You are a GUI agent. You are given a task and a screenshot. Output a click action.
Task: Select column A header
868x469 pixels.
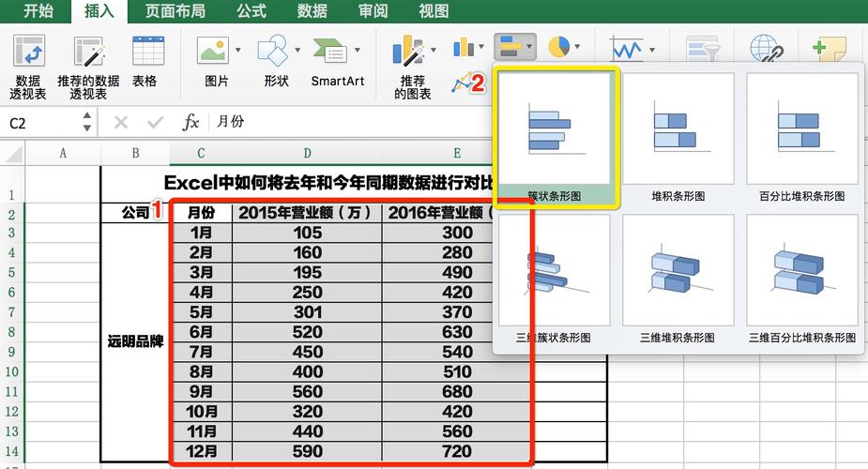(x=63, y=153)
